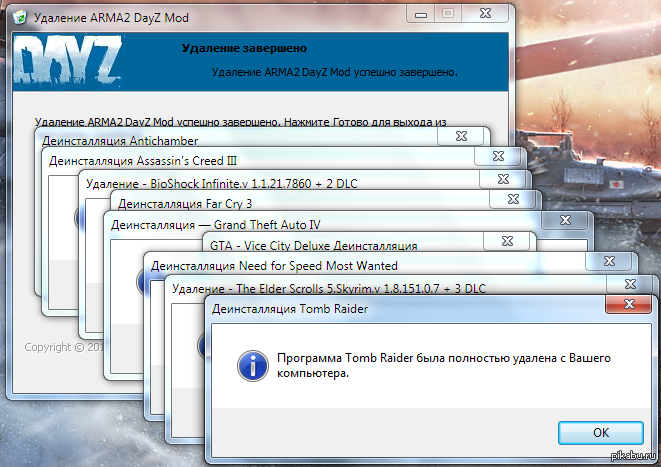This screenshot has height=467, width=661.
Task: Close the Grand Theft Auto IV uninstall window
Action: click(565, 220)
